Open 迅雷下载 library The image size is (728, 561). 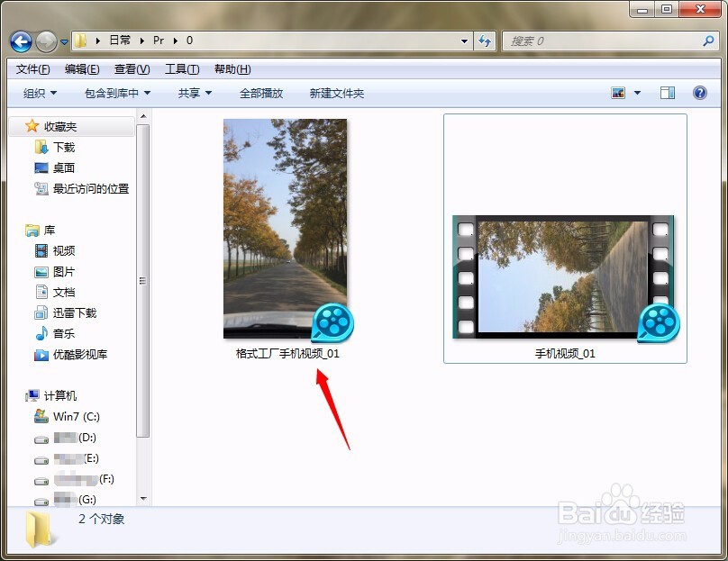75,313
